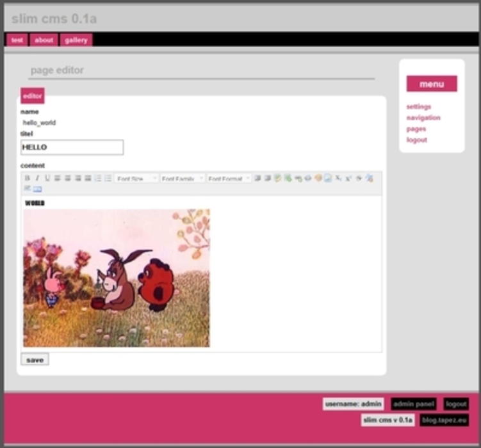Click the logout button in footer

pos(456,404)
